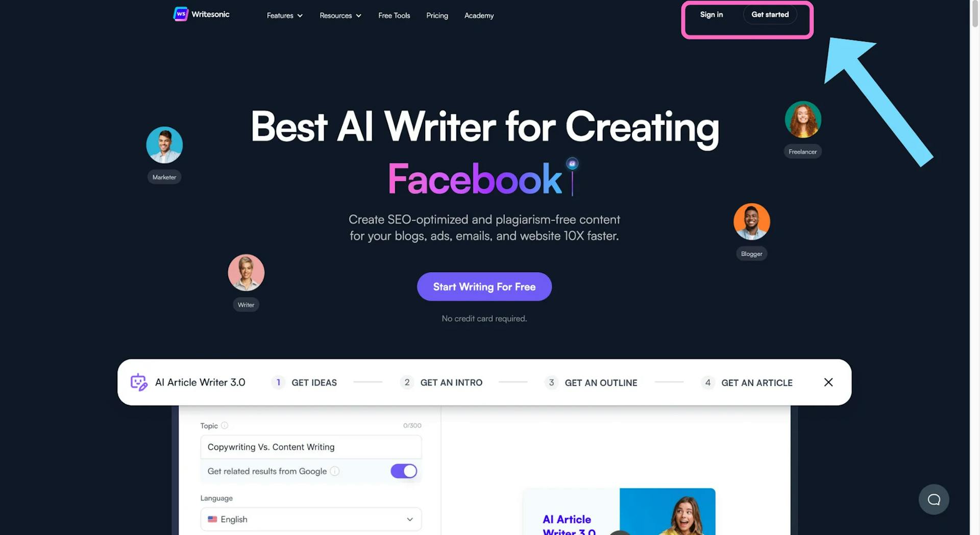The width and height of the screenshot is (980, 535).
Task: Open the Pricing page
Action: (x=437, y=15)
